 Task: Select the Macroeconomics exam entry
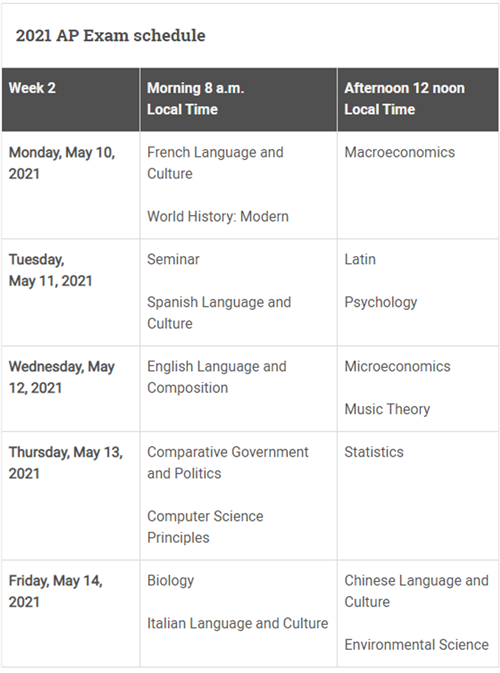(x=400, y=152)
